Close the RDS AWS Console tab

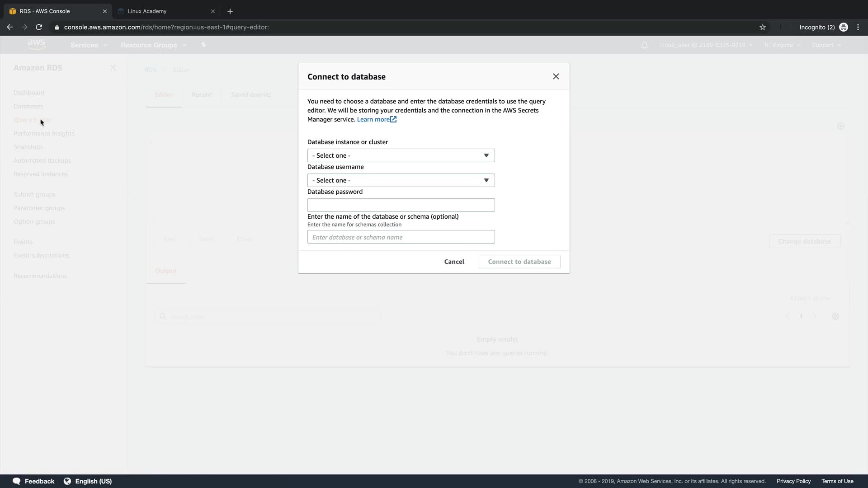[104, 11]
